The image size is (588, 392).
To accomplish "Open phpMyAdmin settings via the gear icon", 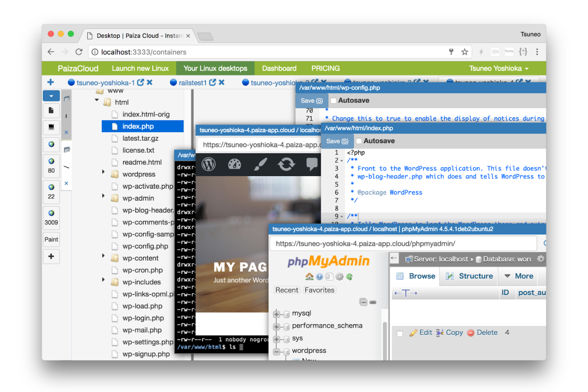I will coord(340,277).
